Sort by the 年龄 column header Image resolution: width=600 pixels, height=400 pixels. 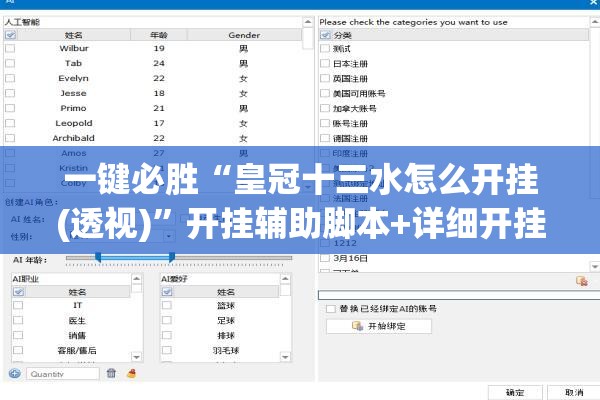[x=159, y=35]
